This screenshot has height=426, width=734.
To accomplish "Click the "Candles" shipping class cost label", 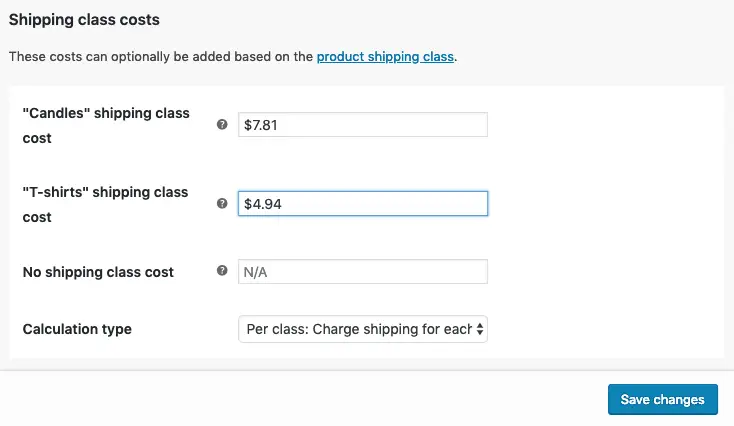I will 106,125.
